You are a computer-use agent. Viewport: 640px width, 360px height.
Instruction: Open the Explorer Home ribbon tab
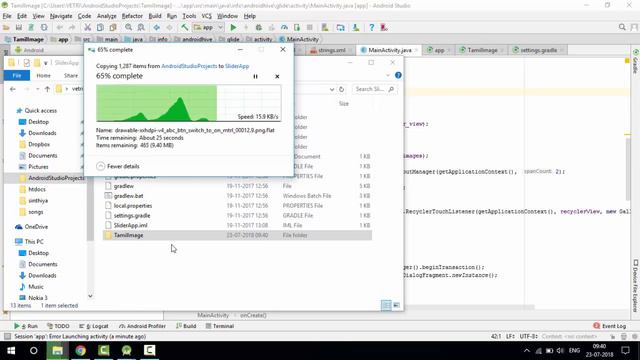click(43, 76)
